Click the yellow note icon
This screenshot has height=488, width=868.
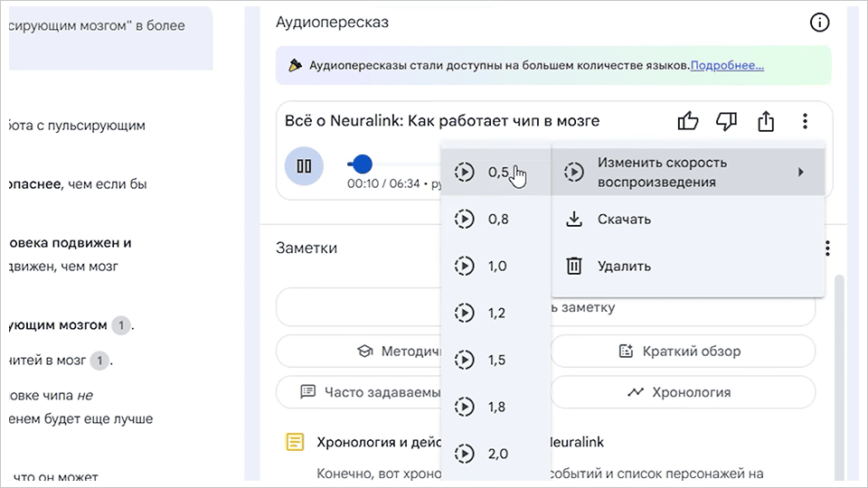pos(295,442)
